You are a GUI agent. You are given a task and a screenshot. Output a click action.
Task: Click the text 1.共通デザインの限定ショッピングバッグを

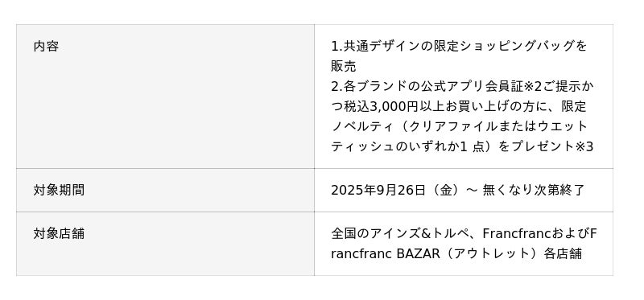tap(459, 46)
